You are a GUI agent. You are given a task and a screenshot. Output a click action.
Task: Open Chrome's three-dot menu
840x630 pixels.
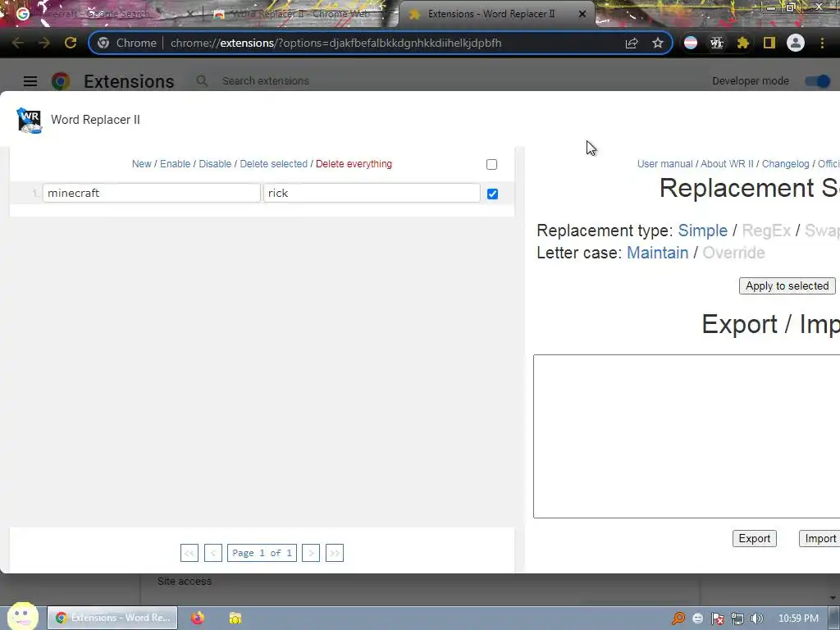[x=822, y=43]
